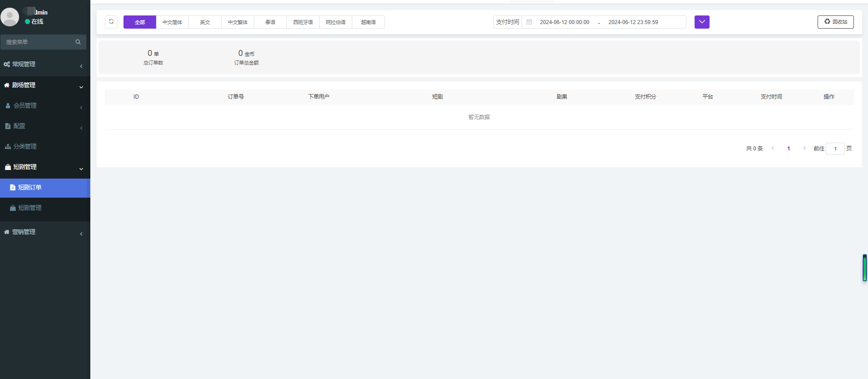Click the 搜索菜单 search input

pos(39,42)
